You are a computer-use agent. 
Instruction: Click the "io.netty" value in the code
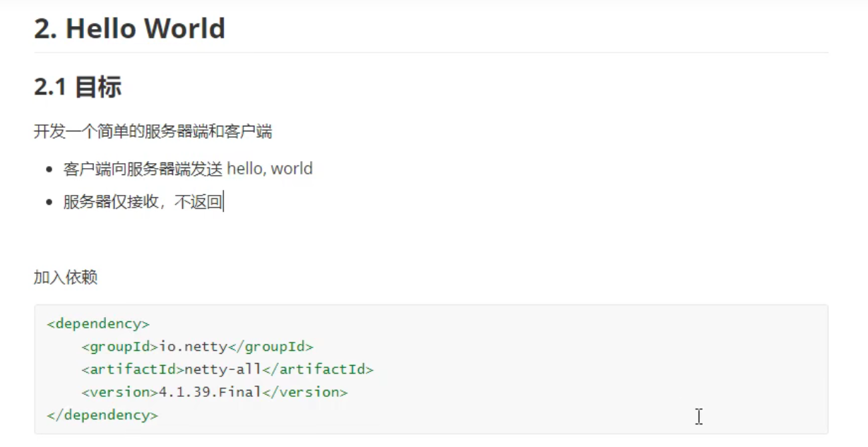click(x=192, y=347)
